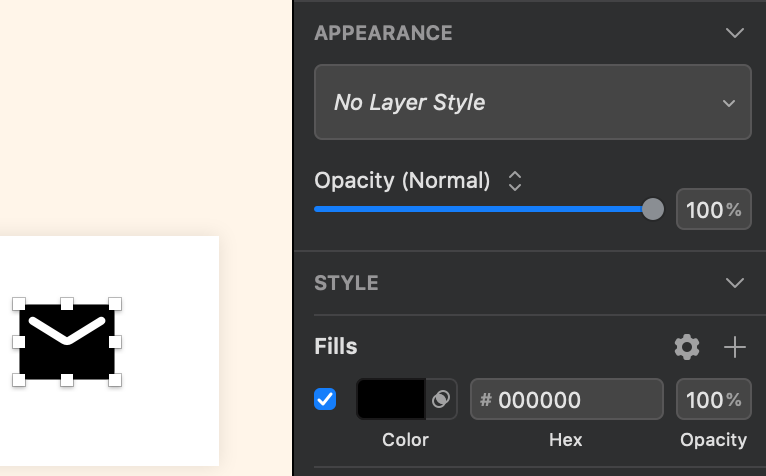766x476 pixels.
Task: Click the layer opacity 100% field
Action: (713, 210)
